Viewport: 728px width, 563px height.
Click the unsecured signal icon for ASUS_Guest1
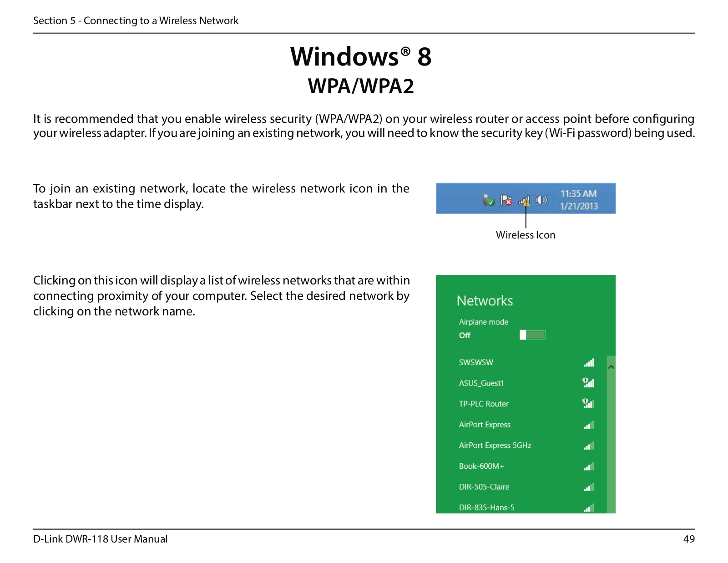(589, 383)
